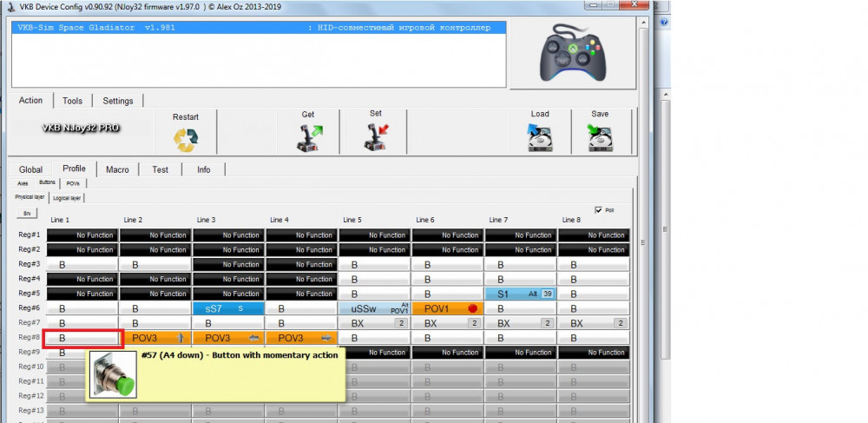This screenshot has height=423, width=868.
Task: Select the POV3 right arrow cell
Action: click(x=302, y=338)
